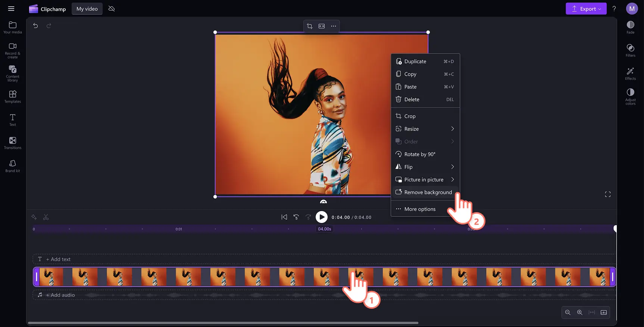Image resolution: width=644 pixels, height=327 pixels.
Task: Select the first clip thumbnail in timeline
Action: (51, 277)
